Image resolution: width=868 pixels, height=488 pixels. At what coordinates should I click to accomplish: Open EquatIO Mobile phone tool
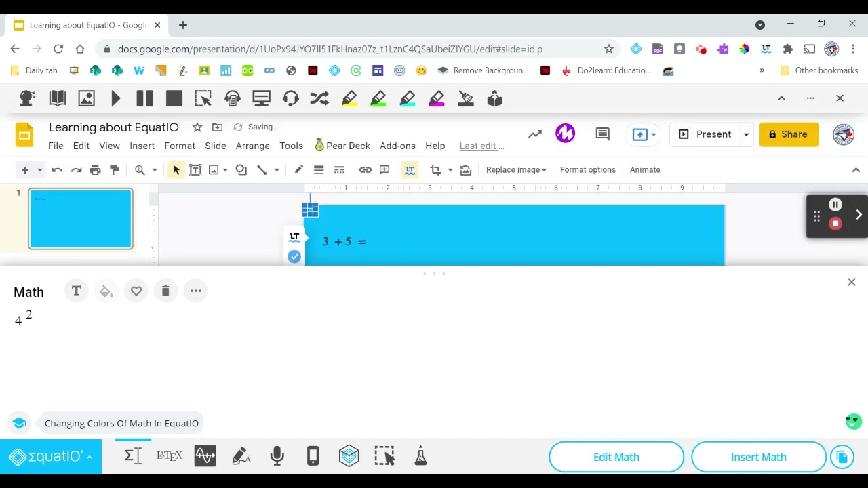(x=313, y=456)
